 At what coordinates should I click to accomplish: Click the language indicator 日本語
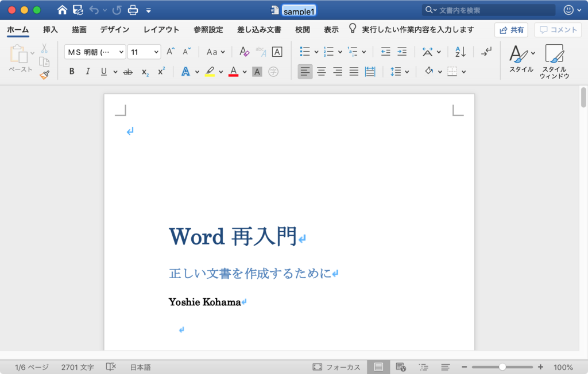click(x=140, y=367)
